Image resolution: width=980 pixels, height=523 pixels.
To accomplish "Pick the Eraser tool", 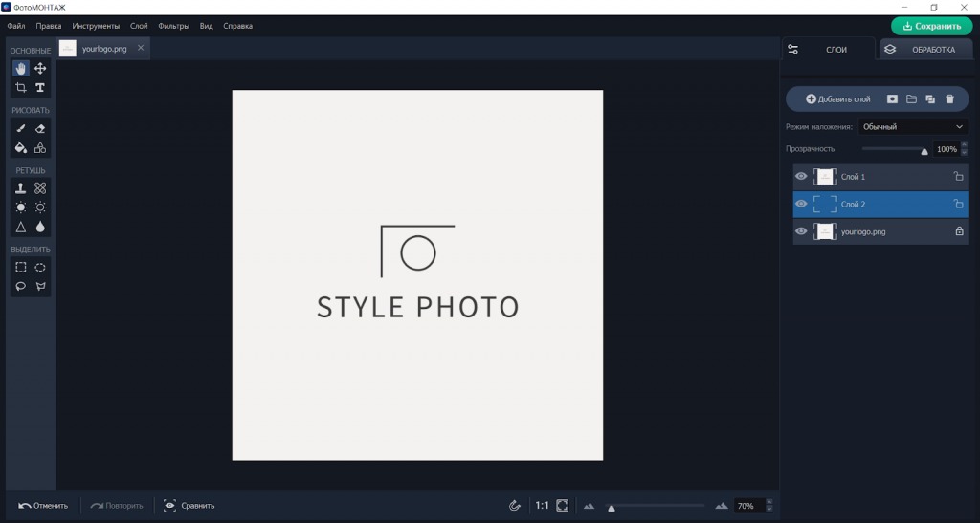I will coord(40,128).
